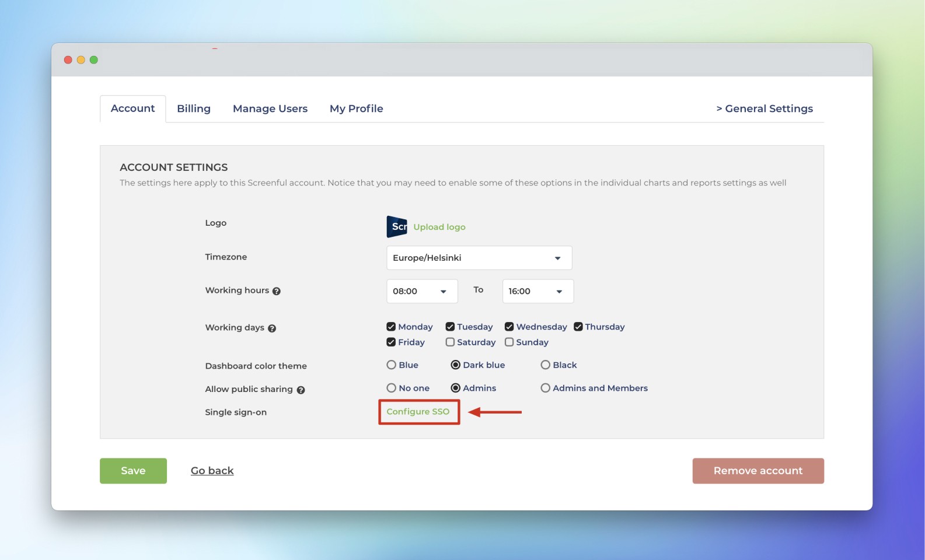Open Working hours help icon

tap(277, 291)
